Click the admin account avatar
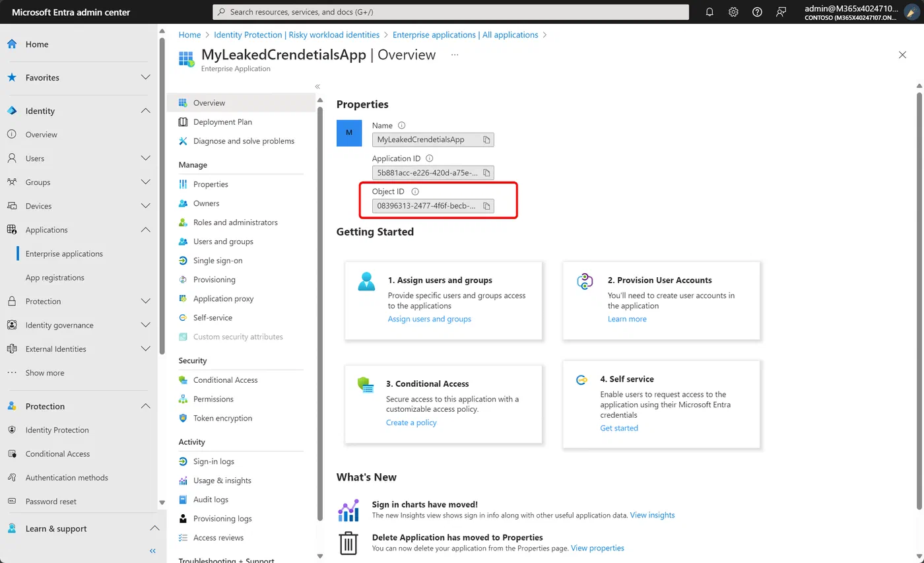 click(x=912, y=12)
